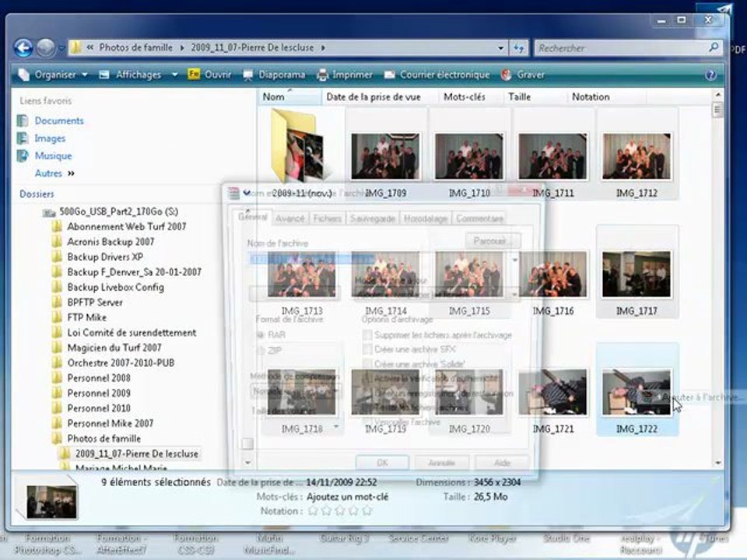The width and height of the screenshot is (747, 560).
Task: Select the Personnel 2009 folder
Action: click(99, 394)
